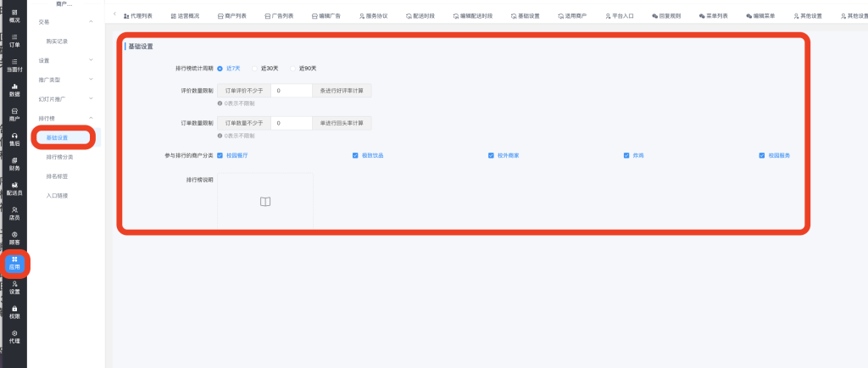Open the 入口链接 submenu item

point(57,196)
